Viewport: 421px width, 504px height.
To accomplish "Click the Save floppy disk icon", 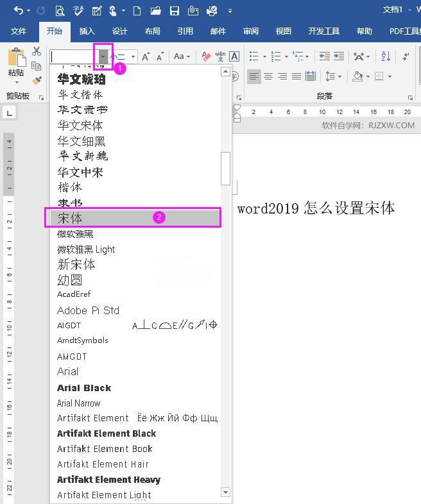I will pos(175,11).
